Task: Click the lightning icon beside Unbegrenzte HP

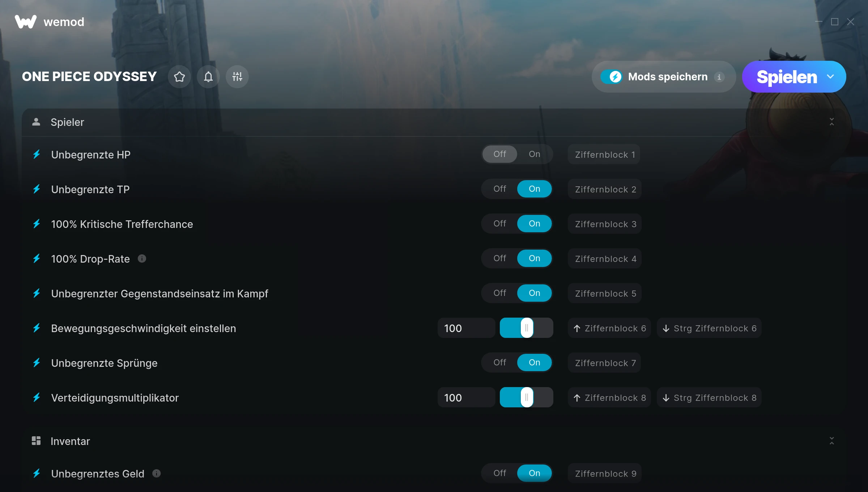Action: (37, 154)
